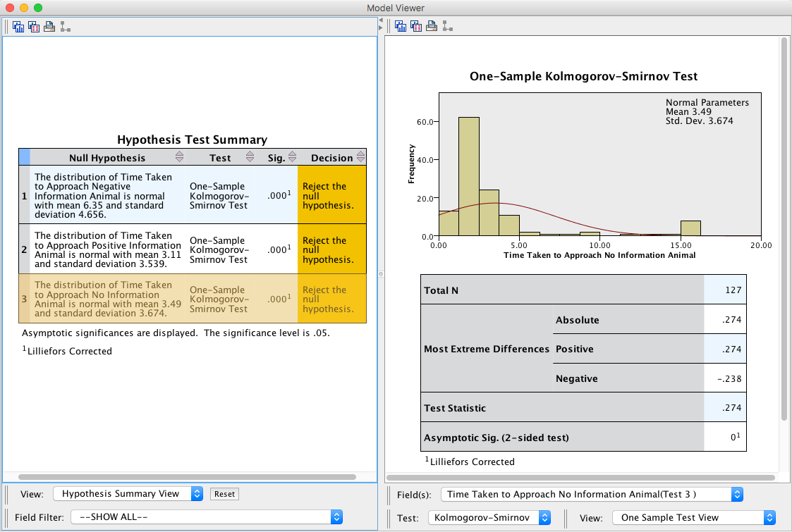Click first copy-chart icon in right pane toolbar

pos(401,27)
